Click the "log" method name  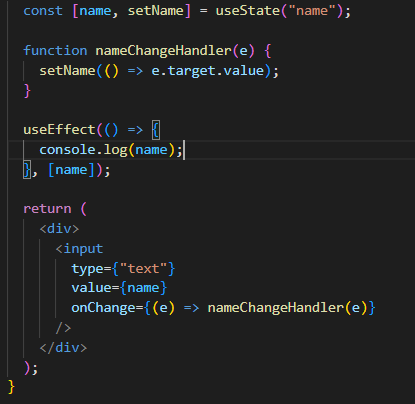coord(115,150)
